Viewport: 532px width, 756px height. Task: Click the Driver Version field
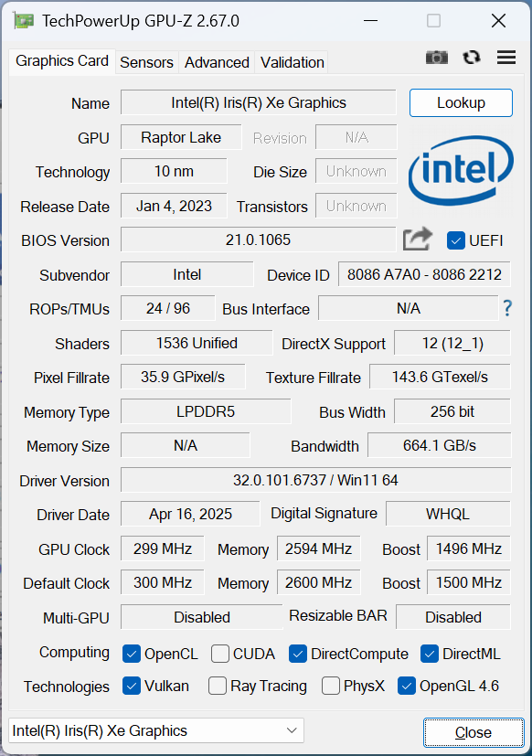coord(315,480)
